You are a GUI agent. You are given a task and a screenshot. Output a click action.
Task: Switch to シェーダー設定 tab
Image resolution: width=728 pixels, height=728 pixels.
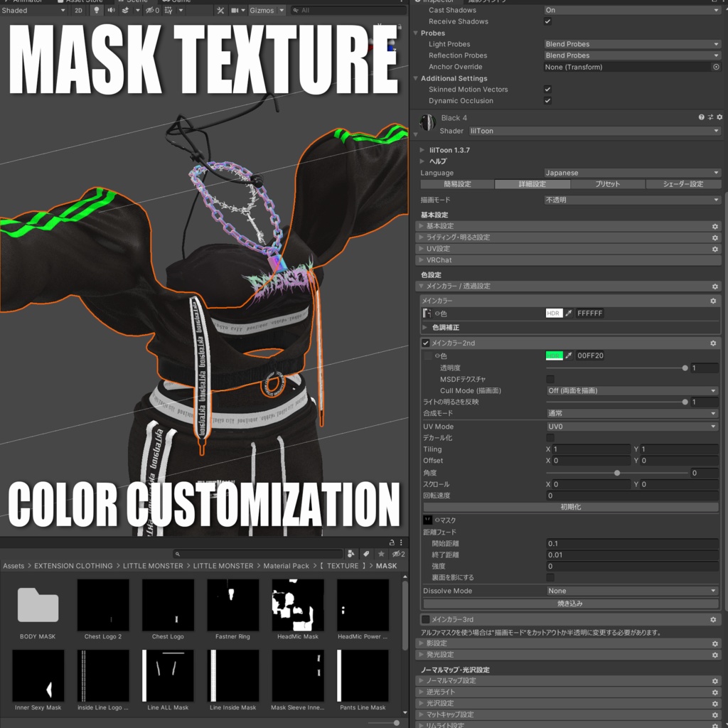pyautogui.click(x=683, y=184)
